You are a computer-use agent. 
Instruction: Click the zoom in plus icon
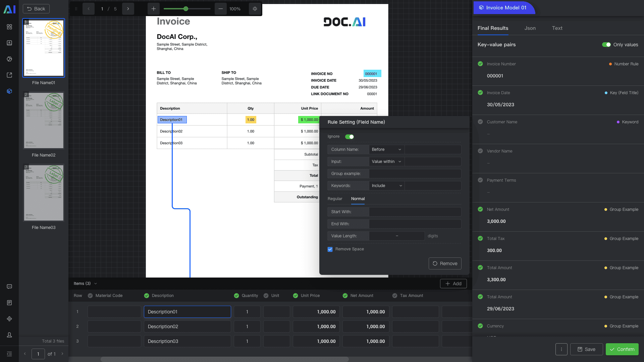pos(153,9)
